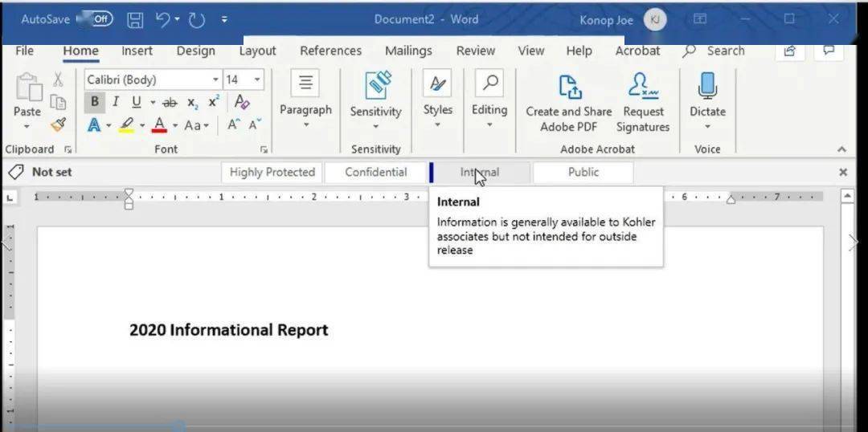
Task: Click Create and Share Adobe PDF
Action: coord(569,103)
